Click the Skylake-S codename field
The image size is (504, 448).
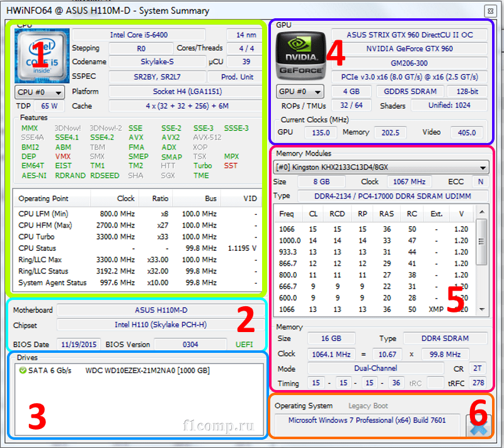tap(157, 61)
